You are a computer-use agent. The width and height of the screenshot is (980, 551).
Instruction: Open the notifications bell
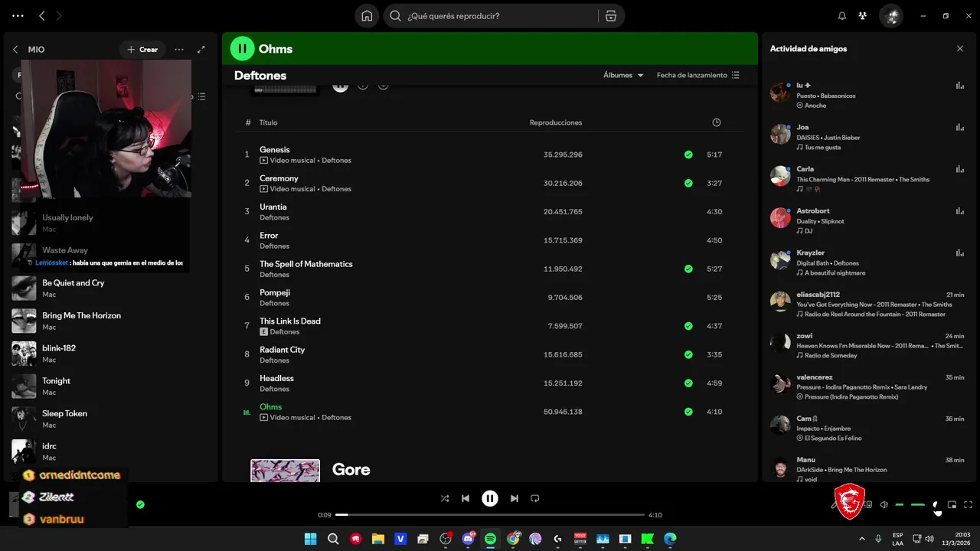tap(842, 15)
